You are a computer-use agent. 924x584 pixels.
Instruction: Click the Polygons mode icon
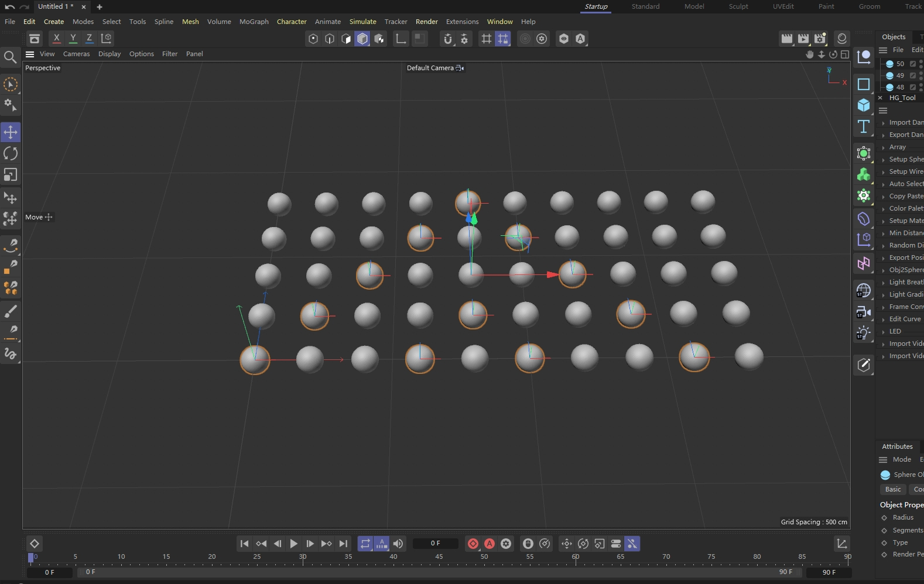pos(346,39)
